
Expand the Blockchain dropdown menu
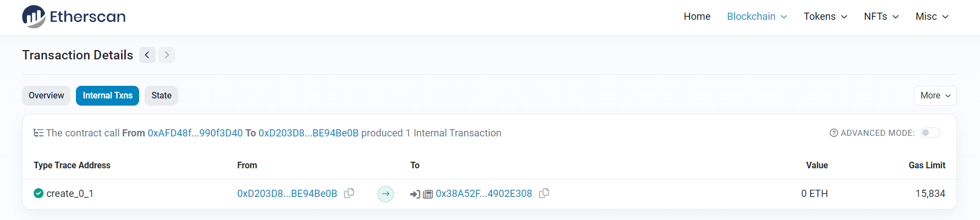pos(757,16)
